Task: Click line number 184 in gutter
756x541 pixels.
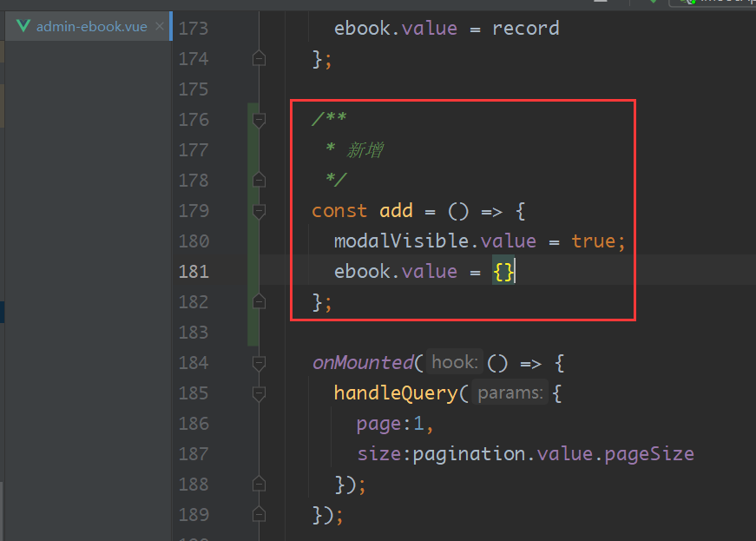Action: tap(194, 363)
